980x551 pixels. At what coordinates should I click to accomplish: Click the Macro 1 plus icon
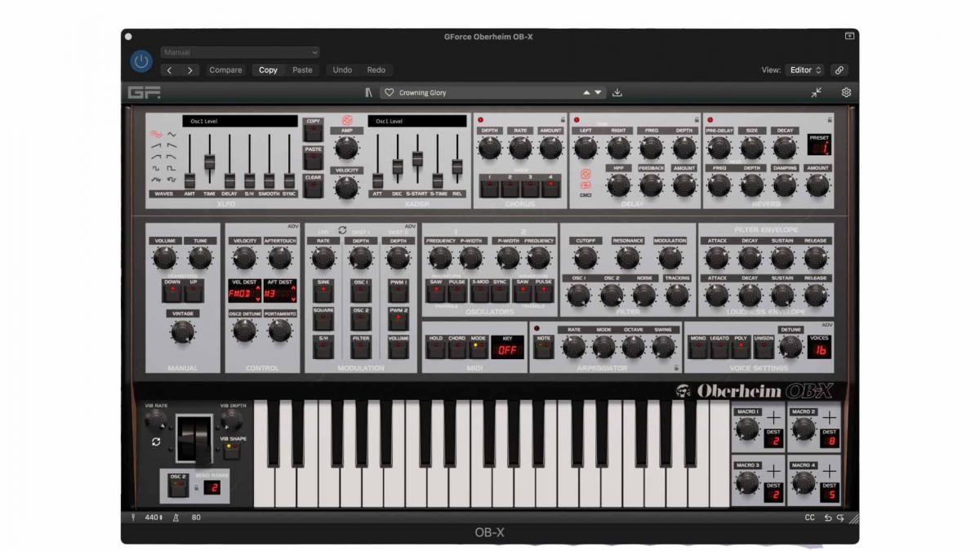tap(773, 419)
